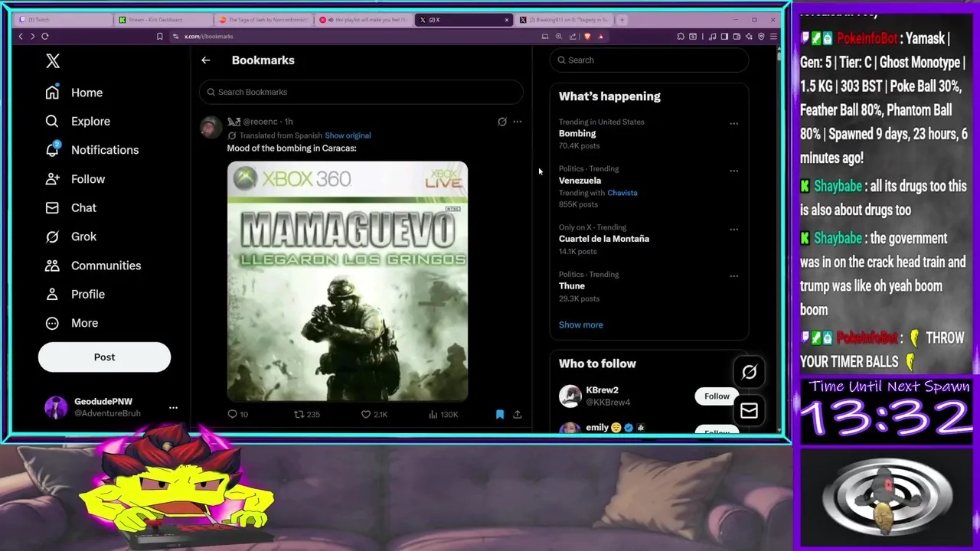980x551 pixels.
Task: Go to Profile in the sidebar
Action: click(75, 294)
